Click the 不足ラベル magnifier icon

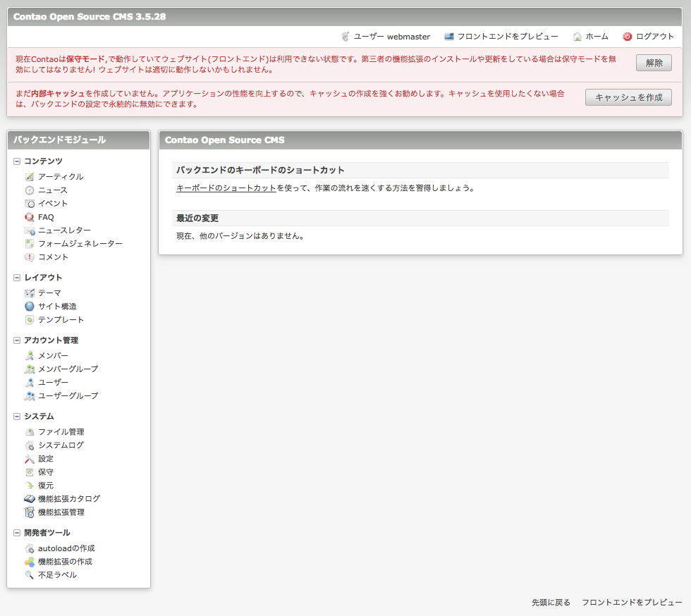[x=30, y=575]
